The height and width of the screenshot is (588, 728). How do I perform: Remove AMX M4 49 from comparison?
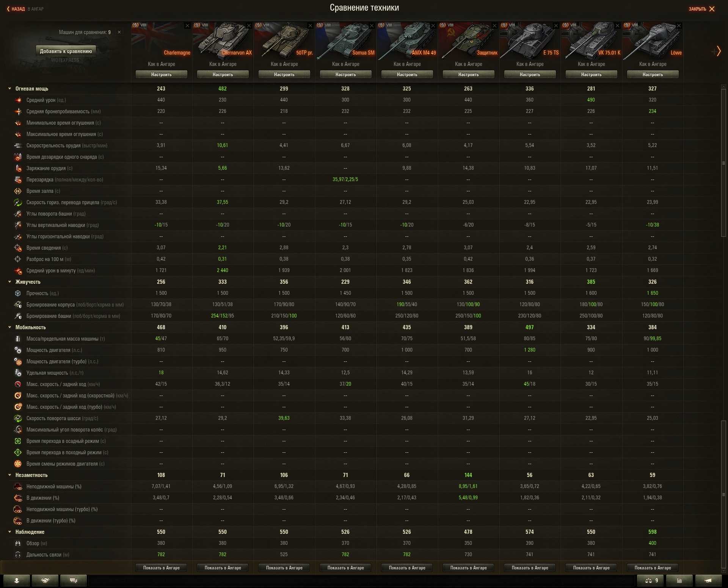(x=433, y=26)
